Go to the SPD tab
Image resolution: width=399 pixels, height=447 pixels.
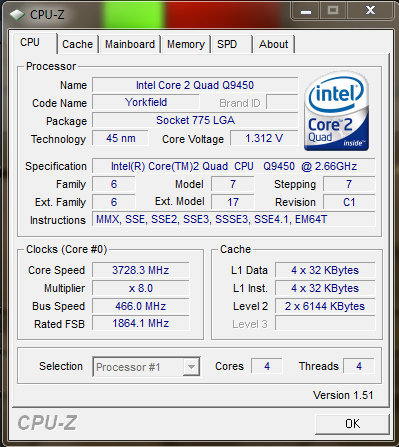pos(231,44)
